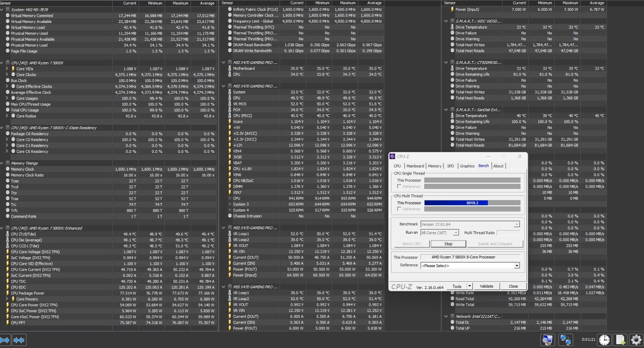Expand the Core Effective Clocks row
Image resolution: width=644 pixels, height=348 pixels.
click(7, 86)
